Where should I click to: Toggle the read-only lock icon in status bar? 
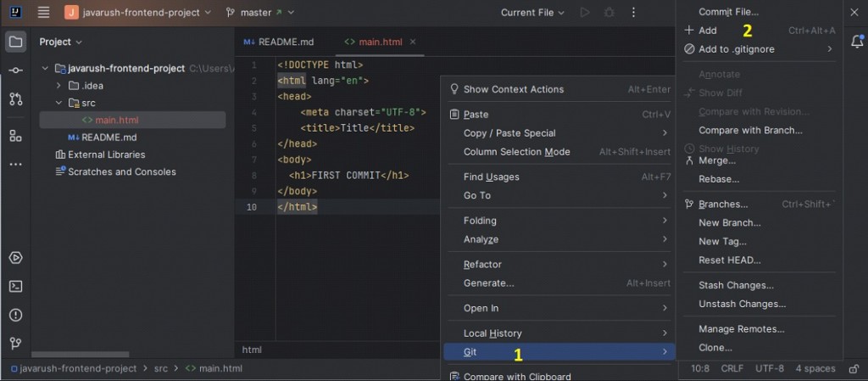pos(854,369)
